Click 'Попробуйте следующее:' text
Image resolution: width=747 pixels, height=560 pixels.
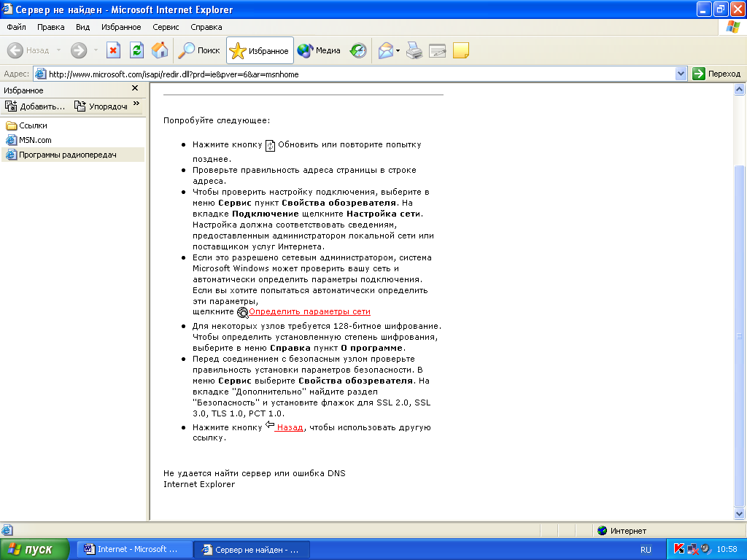(217, 120)
